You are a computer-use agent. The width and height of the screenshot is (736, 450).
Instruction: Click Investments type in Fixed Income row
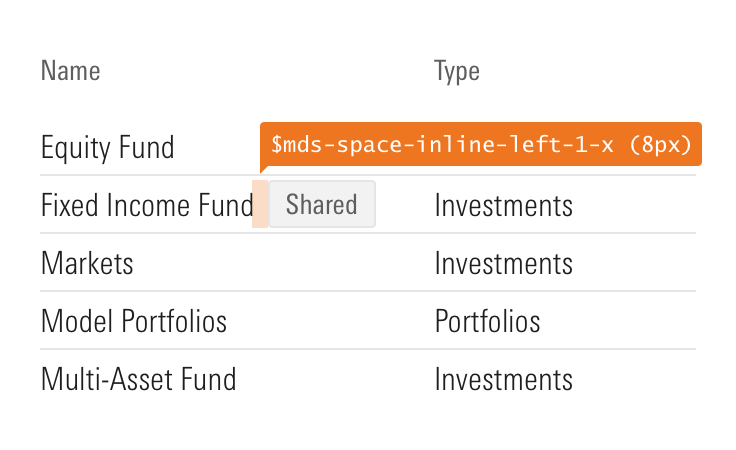[x=504, y=206]
